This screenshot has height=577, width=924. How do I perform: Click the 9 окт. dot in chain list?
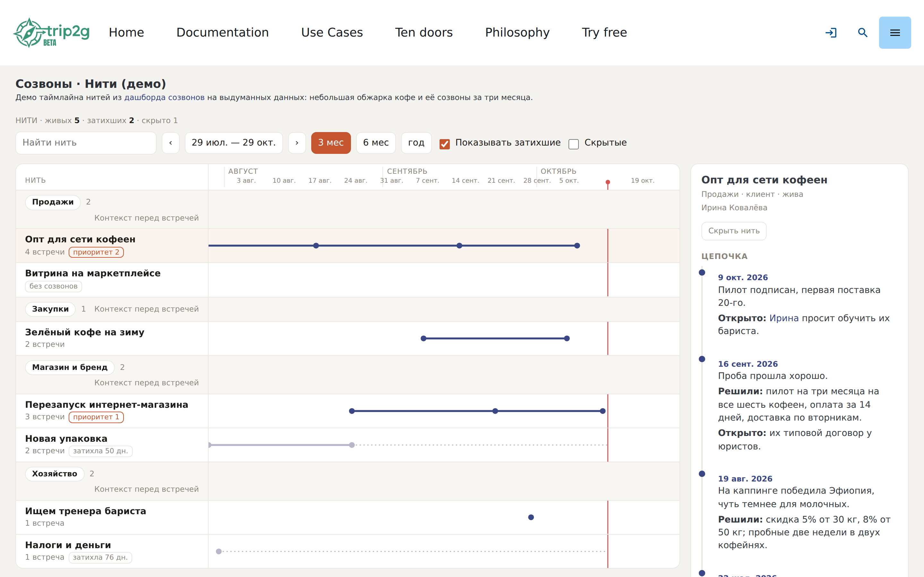coord(702,272)
